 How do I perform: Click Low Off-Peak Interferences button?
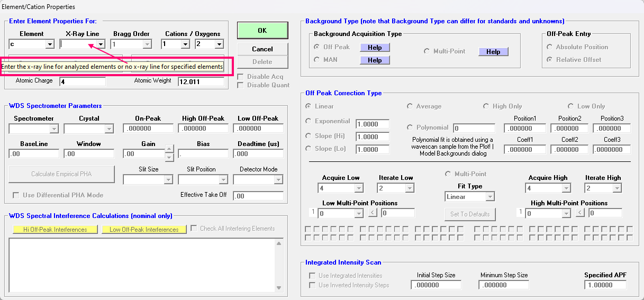pyautogui.click(x=144, y=230)
